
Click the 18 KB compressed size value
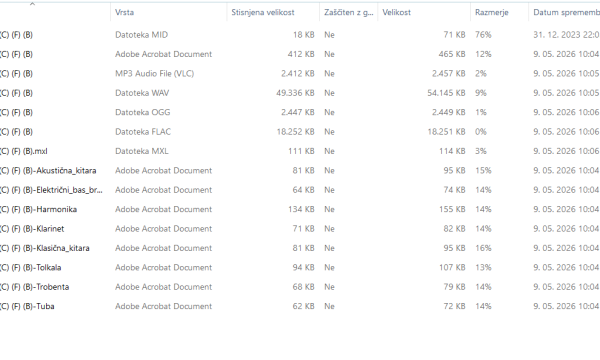tap(303, 35)
